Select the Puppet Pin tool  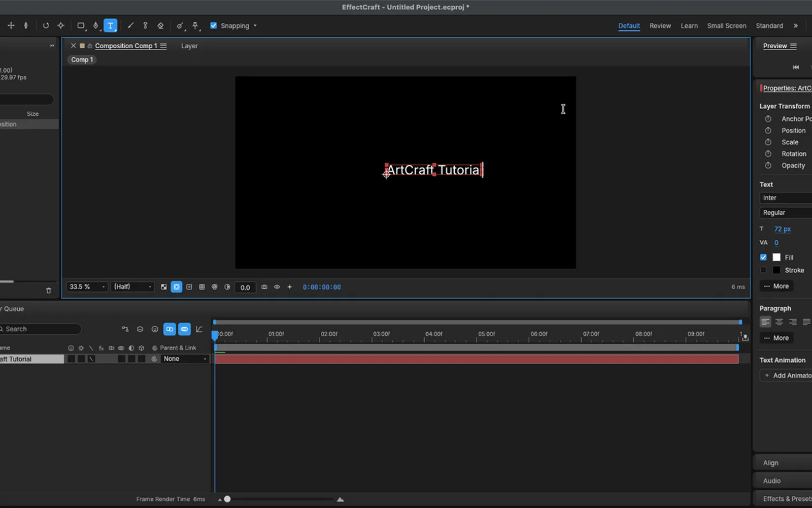[195, 25]
